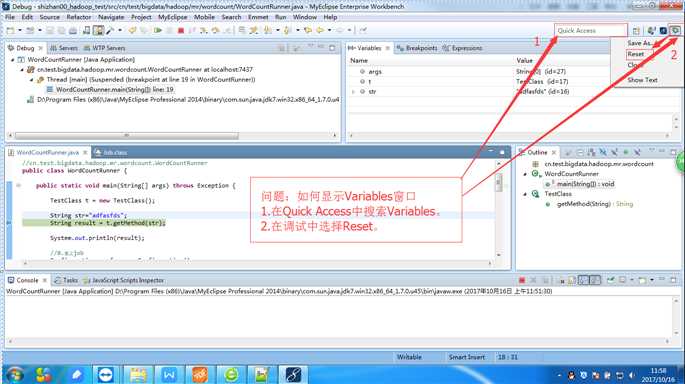Toggle Hide Static Members icon in Outline toolbar
The image size is (685, 384).
click(614, 152)
